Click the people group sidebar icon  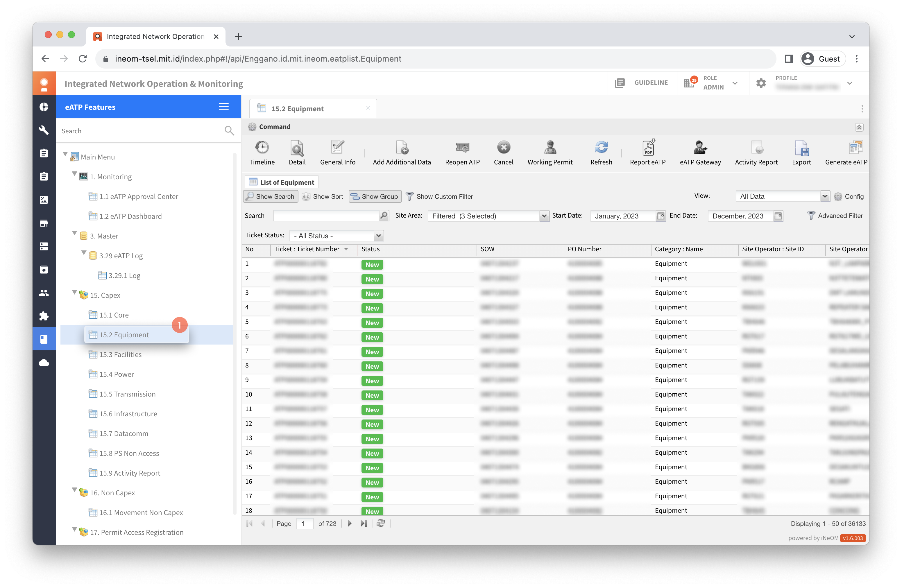(44, 293)
